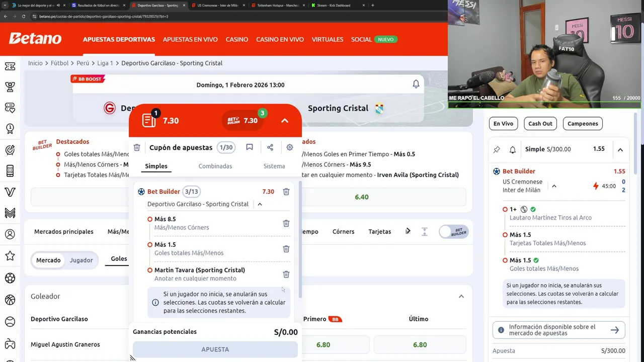Viewport: 644px width, 362px height.
Task: Collapse the Simple S/300.00 bet
Action: pyautogui.click(x=620, y=150)
